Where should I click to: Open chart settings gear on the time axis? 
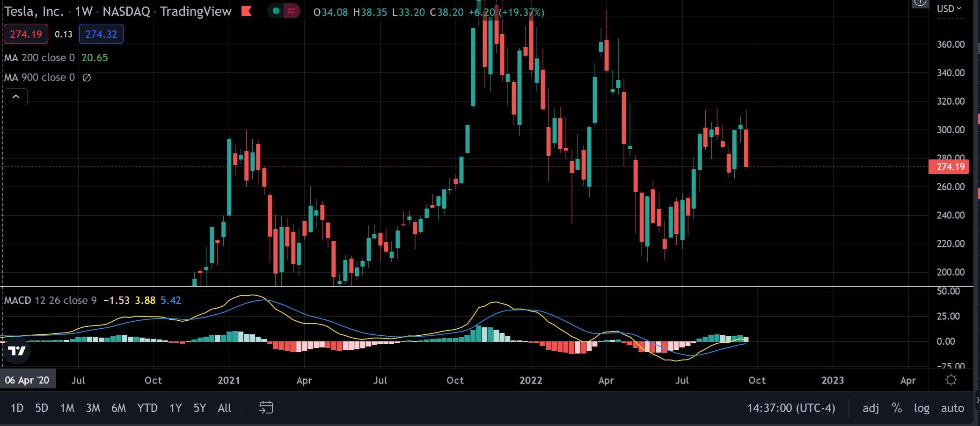coord(951,380)
